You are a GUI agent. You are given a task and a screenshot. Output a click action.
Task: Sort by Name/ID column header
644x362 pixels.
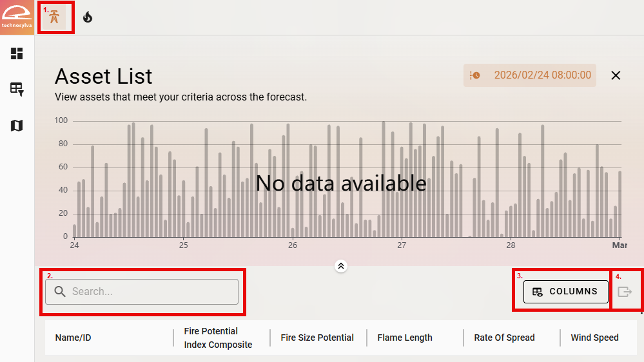tap(73, 338)
